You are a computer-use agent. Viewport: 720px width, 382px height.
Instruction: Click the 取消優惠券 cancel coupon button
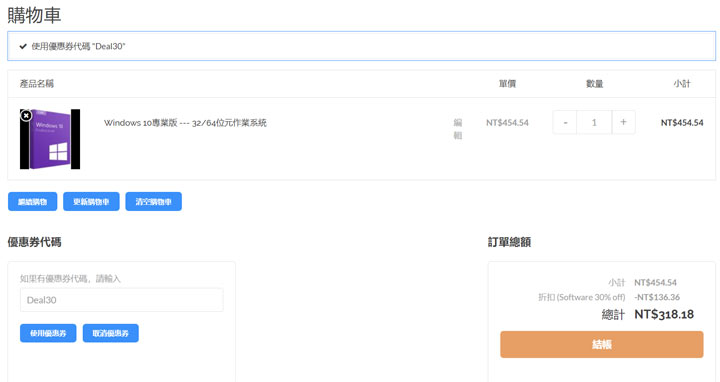click(x=111, y=333)
